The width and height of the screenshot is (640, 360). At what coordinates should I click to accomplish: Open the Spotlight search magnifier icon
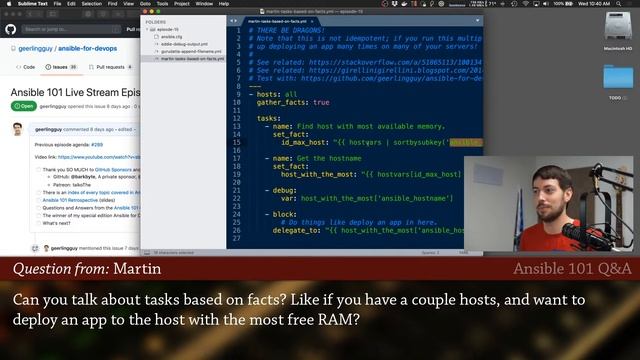(619, 4)
